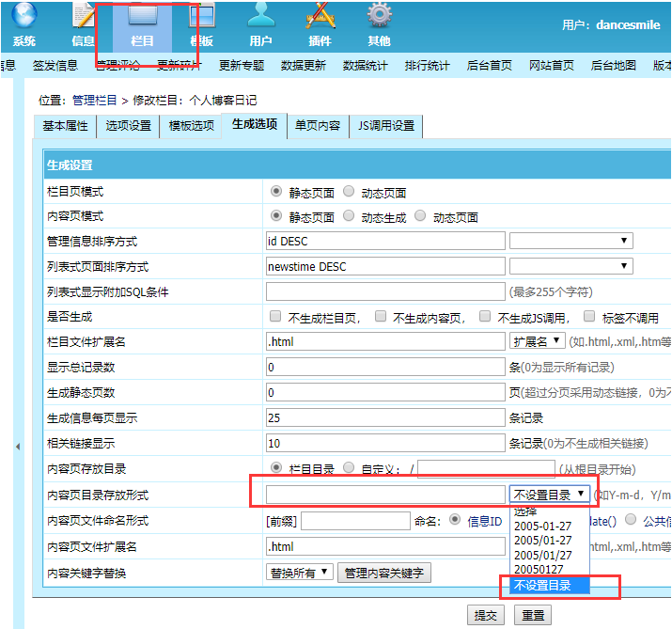672x629 pixels.
Task: Enable the 标签不调用 checkbox
Action: point(589,317)
